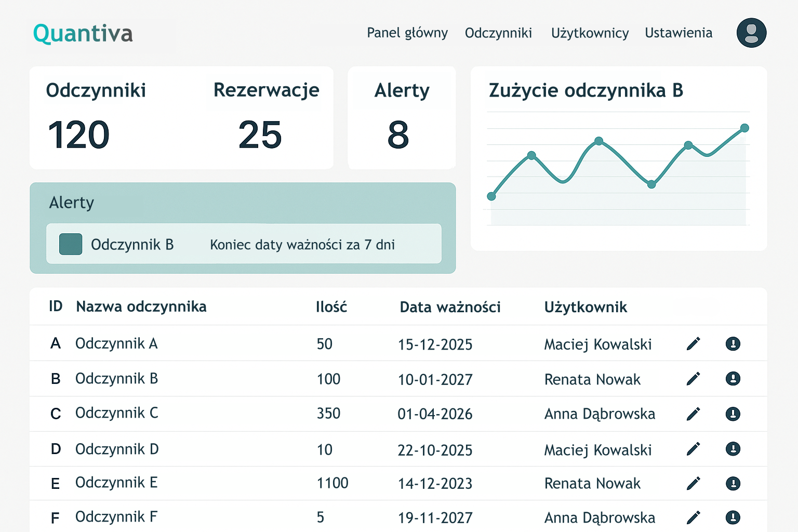
Task: Open the alert icon for Odczynnik A
Action: pos(733,344)
